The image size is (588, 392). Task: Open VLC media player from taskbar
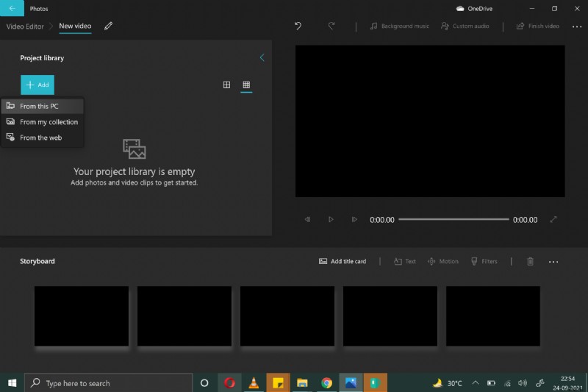point(254,383)
